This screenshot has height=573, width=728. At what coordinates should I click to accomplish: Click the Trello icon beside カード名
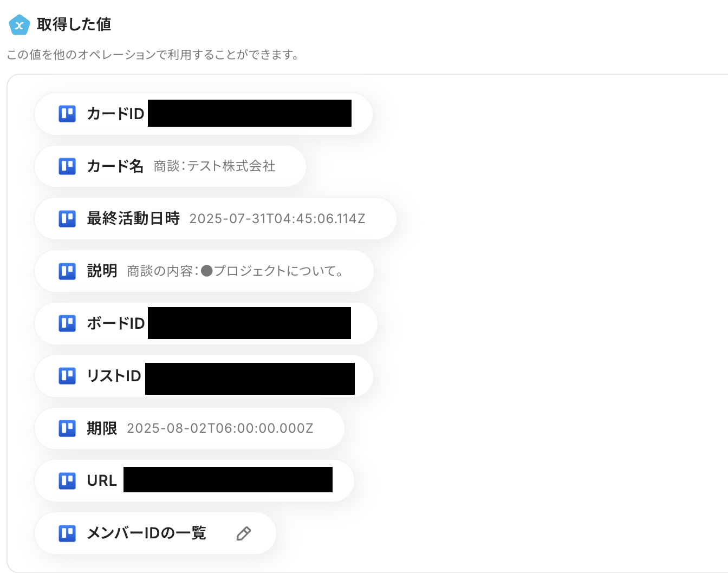tap(67, 166)
